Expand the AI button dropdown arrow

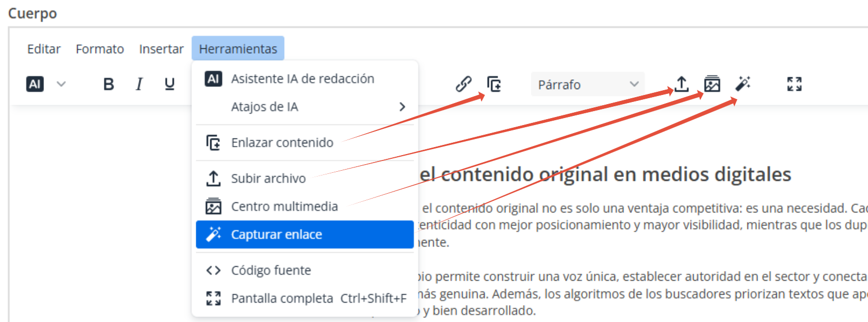click(x=61, y=84)
